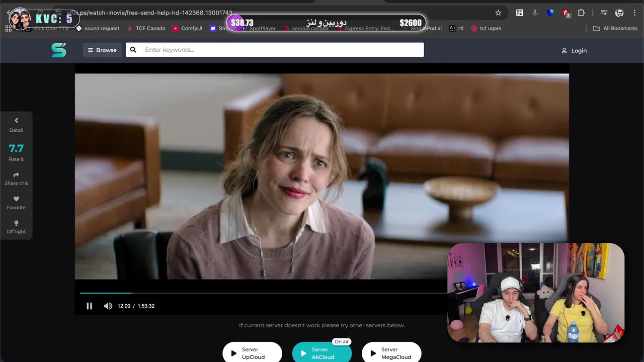Click the search magnifier icon
The height and width of the screenshot is (362, 644).
coord(133,50)
